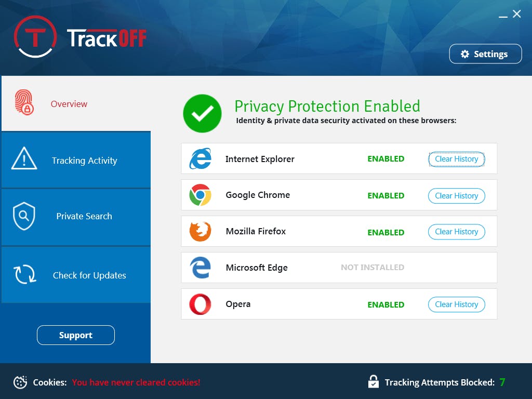
Task: Click the lock icon beside Tracking Attempts
Action: pyautogui.click(x=373, y=382)
